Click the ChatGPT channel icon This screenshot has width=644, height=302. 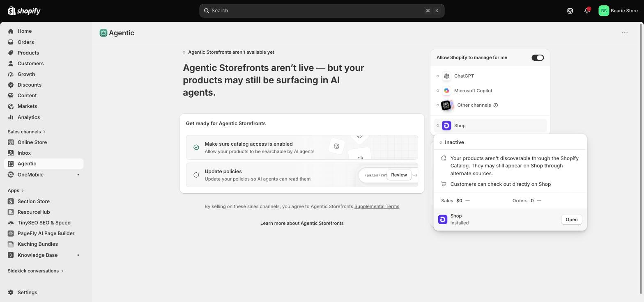(446, 76)
